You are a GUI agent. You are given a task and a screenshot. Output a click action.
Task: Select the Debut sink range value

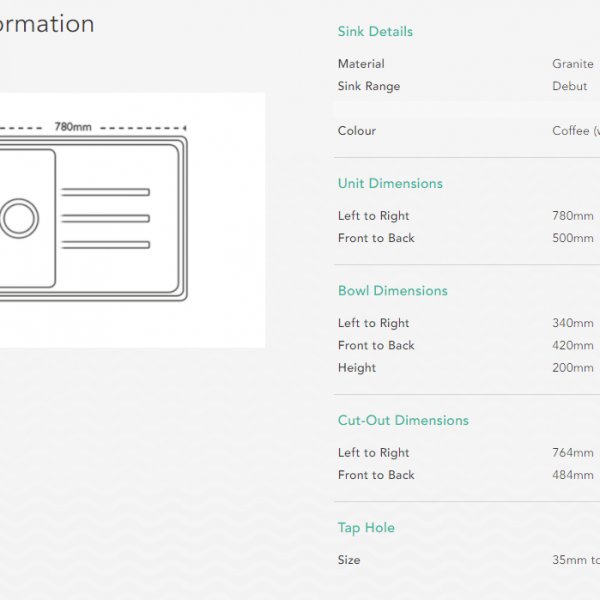(x=570, y=86)
